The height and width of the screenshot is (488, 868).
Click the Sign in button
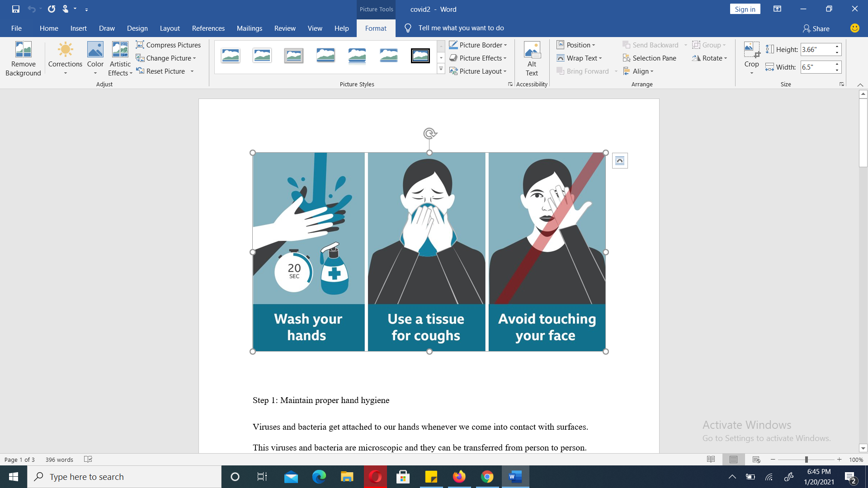point(745,9)
